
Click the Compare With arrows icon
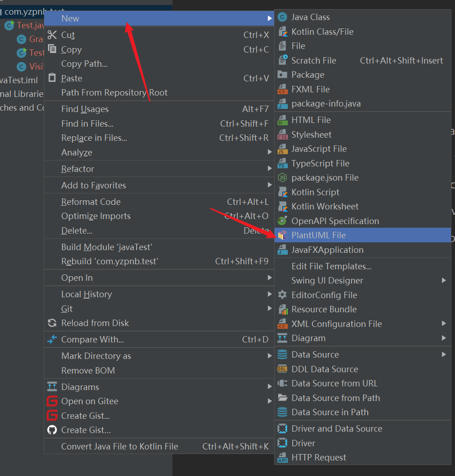(x=52, y=339)
